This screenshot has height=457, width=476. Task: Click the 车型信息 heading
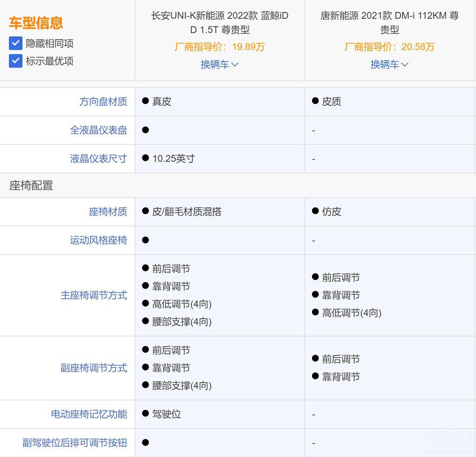tap(36, 23)
